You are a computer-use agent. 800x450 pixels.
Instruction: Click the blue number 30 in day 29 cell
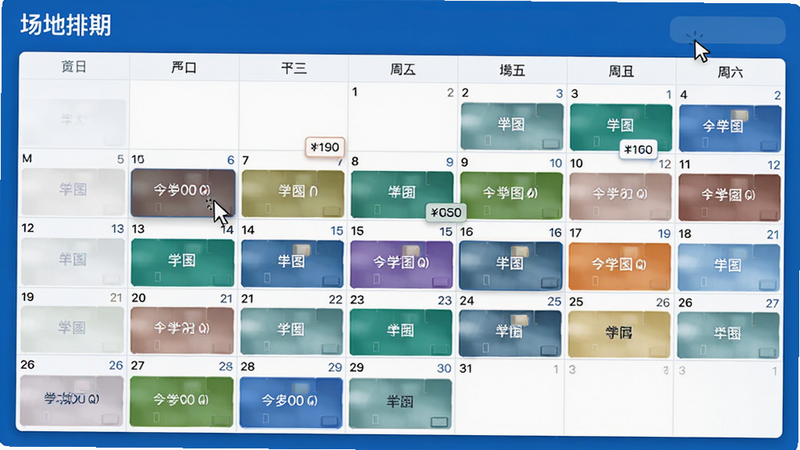point(444,368)
